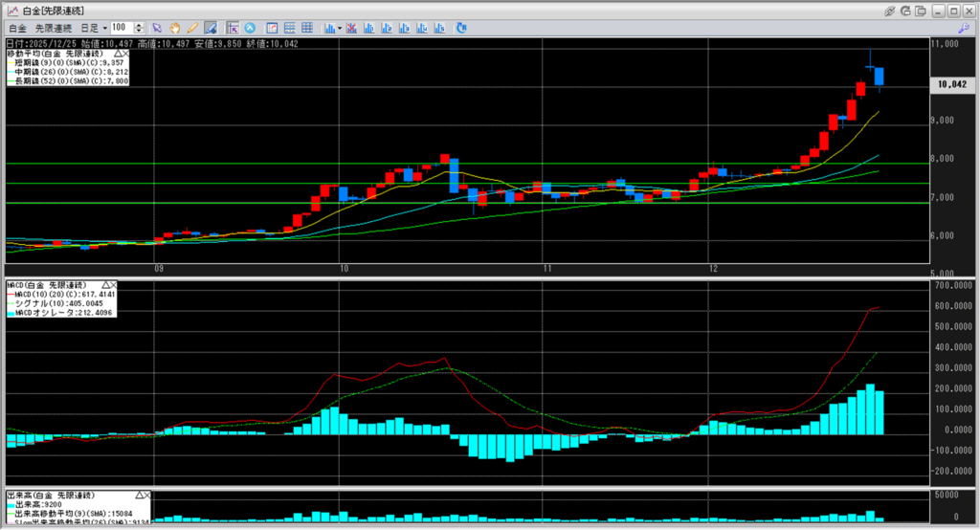Expand the indicator chart dropdown arrow
980x530 pixels.
coord(340,28)
